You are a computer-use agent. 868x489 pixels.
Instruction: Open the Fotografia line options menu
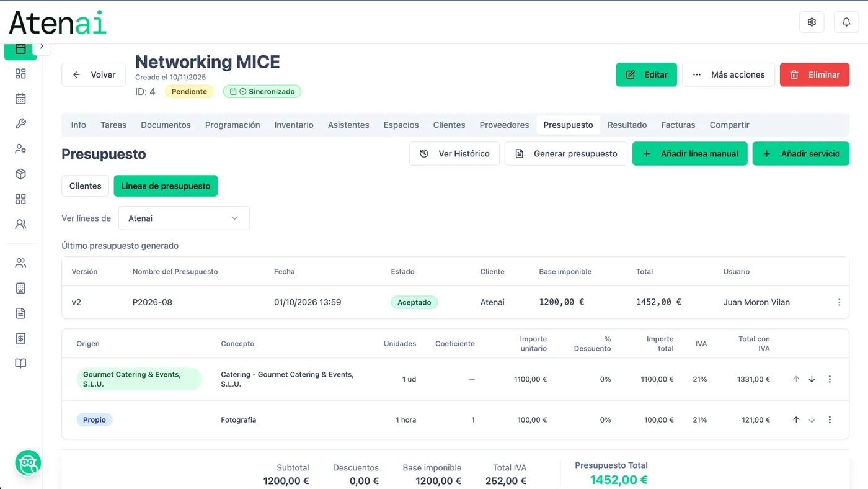point(830,420)
